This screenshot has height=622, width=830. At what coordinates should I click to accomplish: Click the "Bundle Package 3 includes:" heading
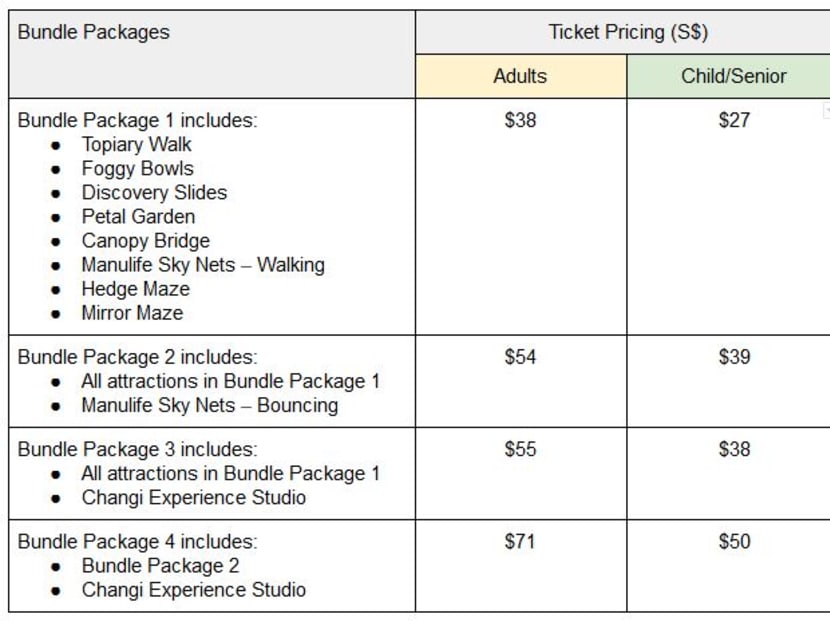(x=137, y=449)
